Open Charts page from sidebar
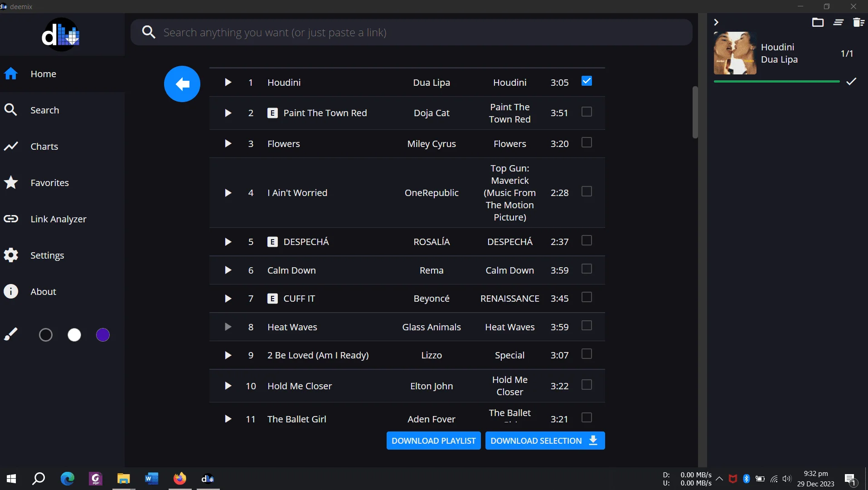Screen dimensions: 868x490 62,147
